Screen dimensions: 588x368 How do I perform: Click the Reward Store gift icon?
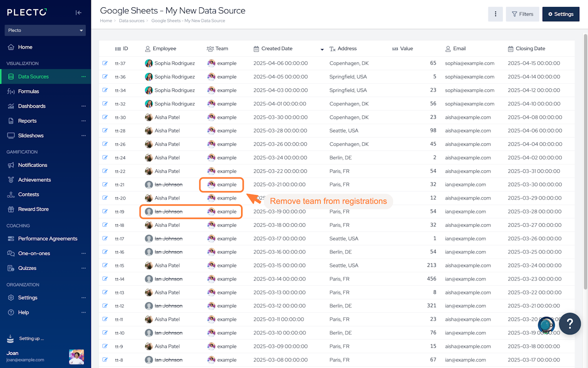click(x=11, y=209)
